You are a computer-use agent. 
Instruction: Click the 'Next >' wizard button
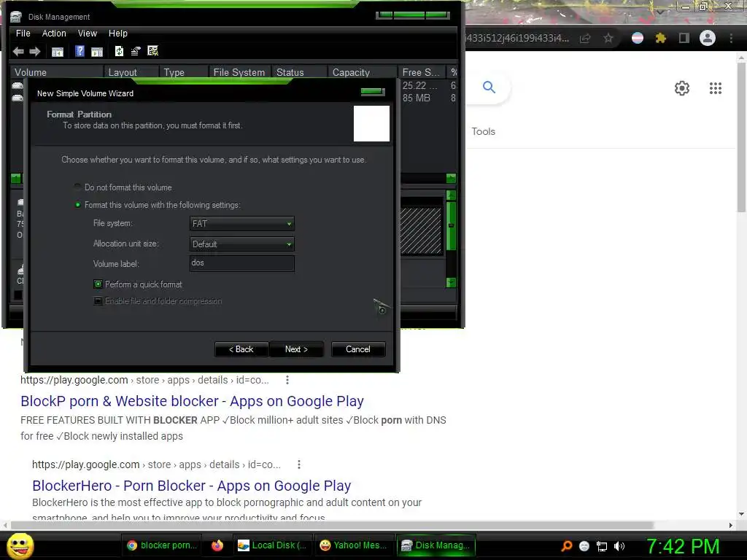pos(296,349)
